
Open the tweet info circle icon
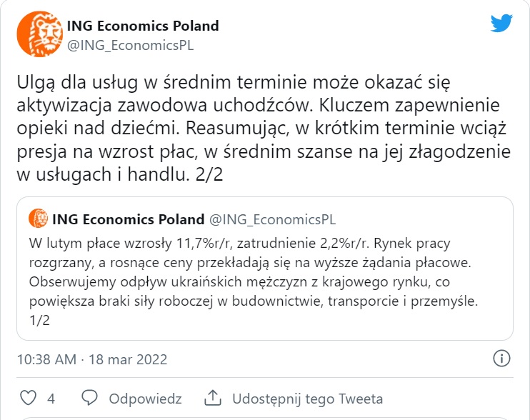click(501, 359)
